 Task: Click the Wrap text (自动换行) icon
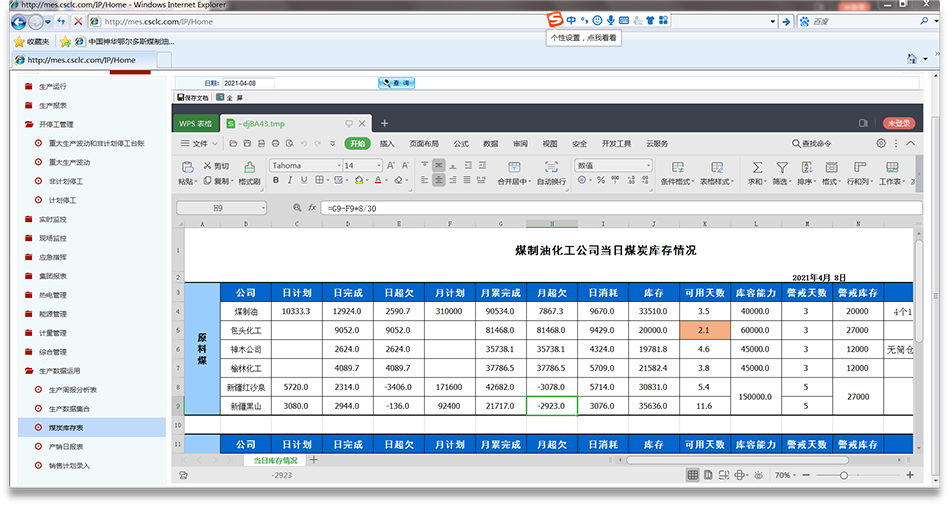click(x=551, y=167)
